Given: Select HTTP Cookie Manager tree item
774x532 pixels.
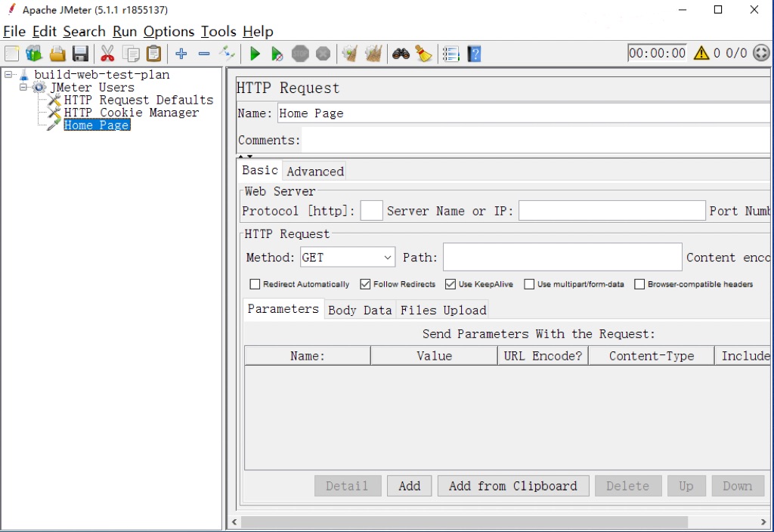Looking at the screenshot, I should (x=132, y=113).
